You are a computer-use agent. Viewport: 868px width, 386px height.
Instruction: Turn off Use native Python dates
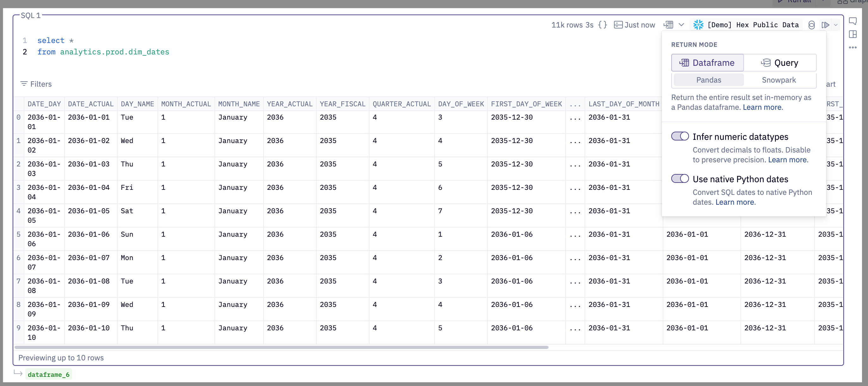[x=680, y=179]
